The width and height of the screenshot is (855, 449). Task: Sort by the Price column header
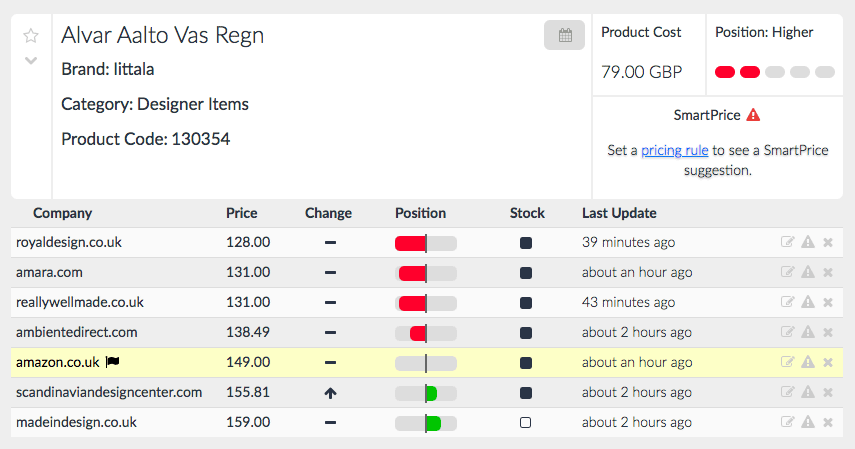241,213
